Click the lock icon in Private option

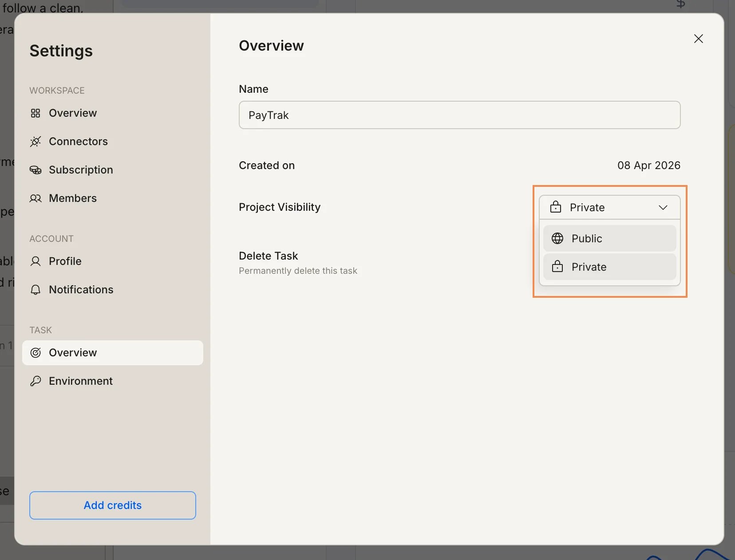(557, 267)
